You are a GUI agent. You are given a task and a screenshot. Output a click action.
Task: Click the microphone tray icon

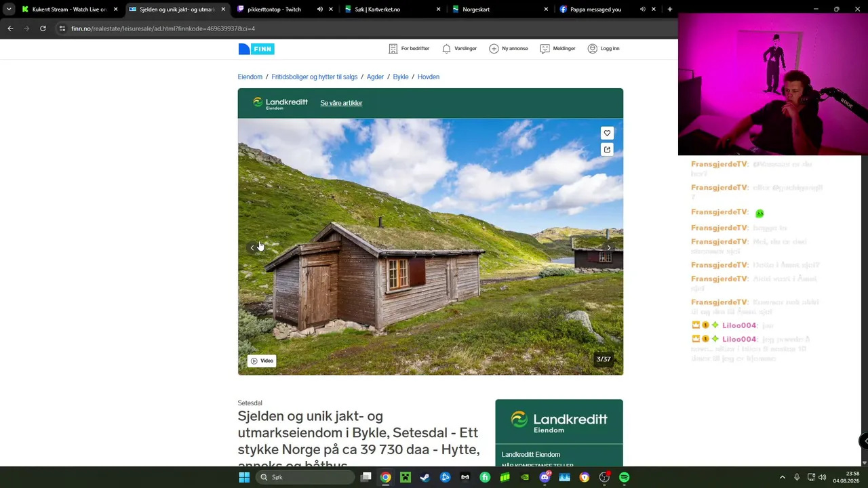click(797, 477)
